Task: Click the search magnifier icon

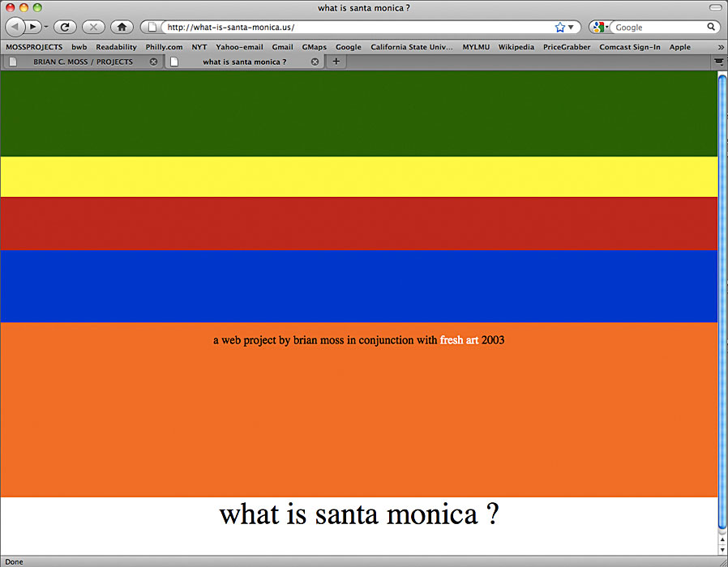Action: tap(711, 27)
